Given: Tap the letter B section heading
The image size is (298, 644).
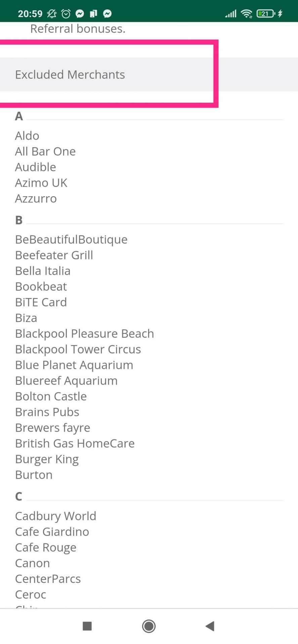Looking at the screenshot, I should (x=19, y=220).
